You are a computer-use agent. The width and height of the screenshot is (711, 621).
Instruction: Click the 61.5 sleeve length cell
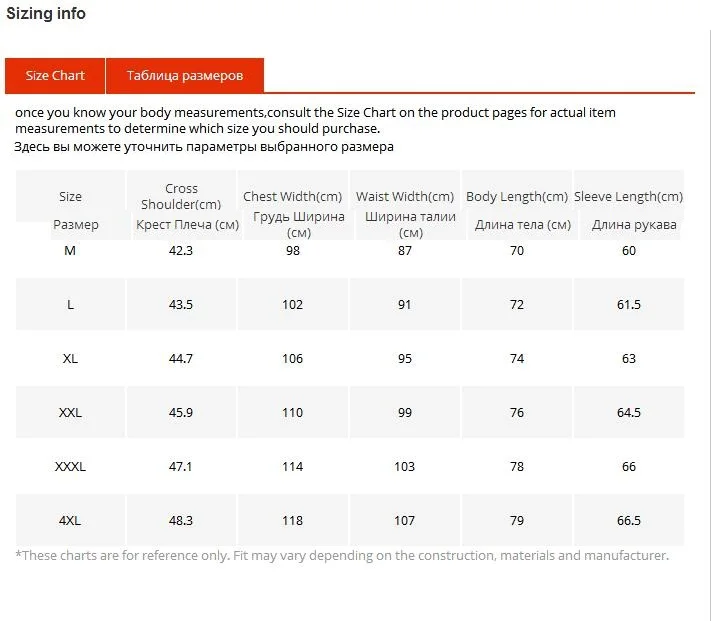tap(629, 305)
